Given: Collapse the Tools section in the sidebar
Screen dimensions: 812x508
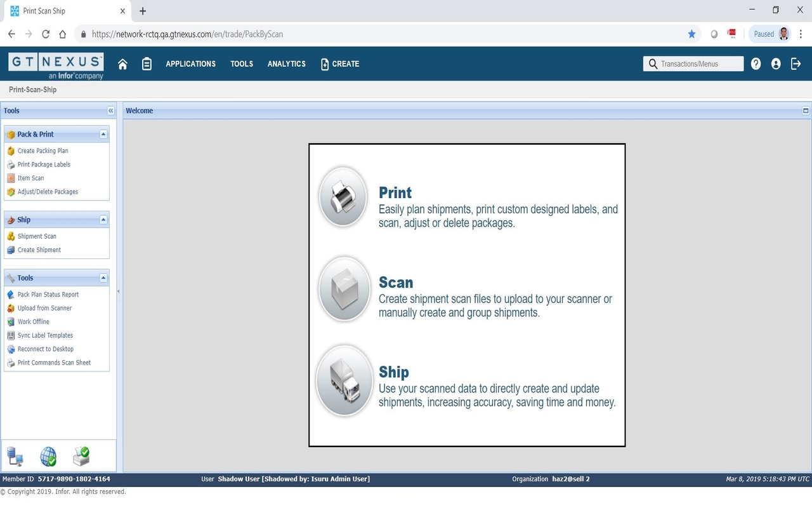Looking at the screenshot, I should [x=103, y=277].
